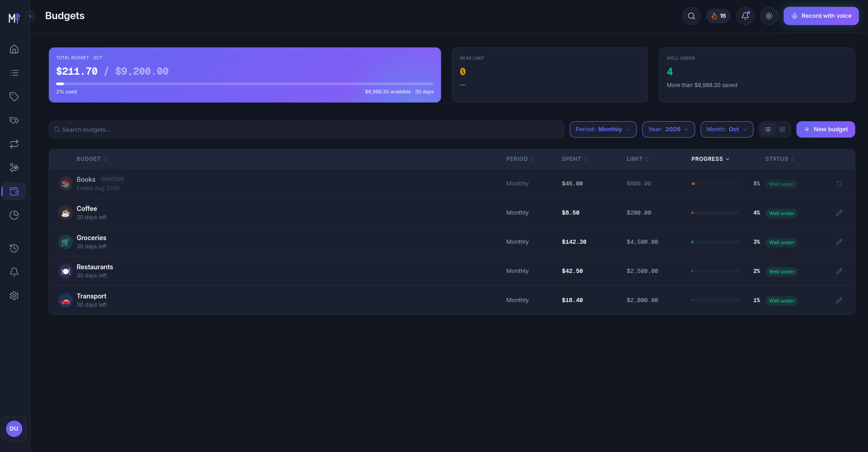
Task: Open the Restaurants budget row name
Action: pyautogui.click(x=95, y=267)
